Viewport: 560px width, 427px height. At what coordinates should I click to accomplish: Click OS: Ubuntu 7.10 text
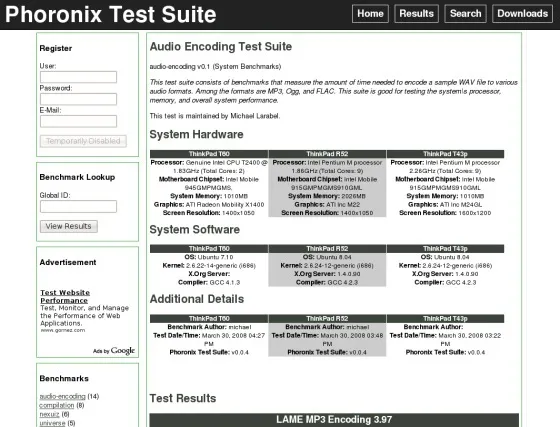(x=209, y=257)
